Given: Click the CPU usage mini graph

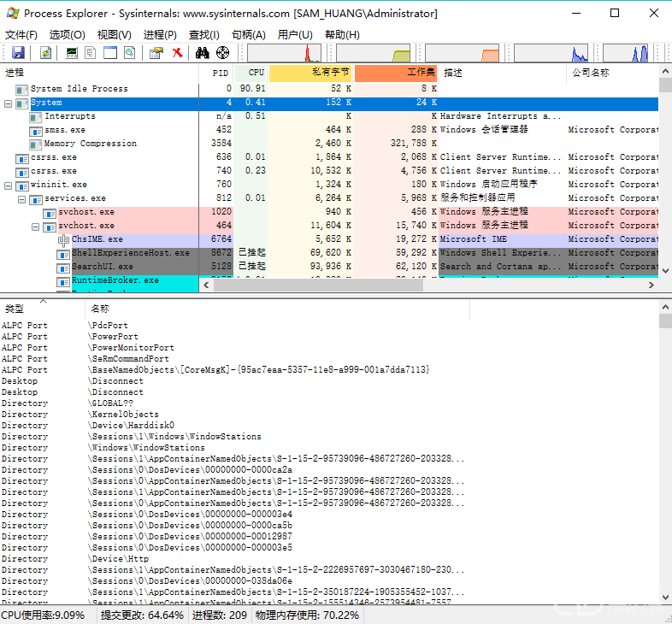Looking at the screenshot, I should (x=284, y=53).
